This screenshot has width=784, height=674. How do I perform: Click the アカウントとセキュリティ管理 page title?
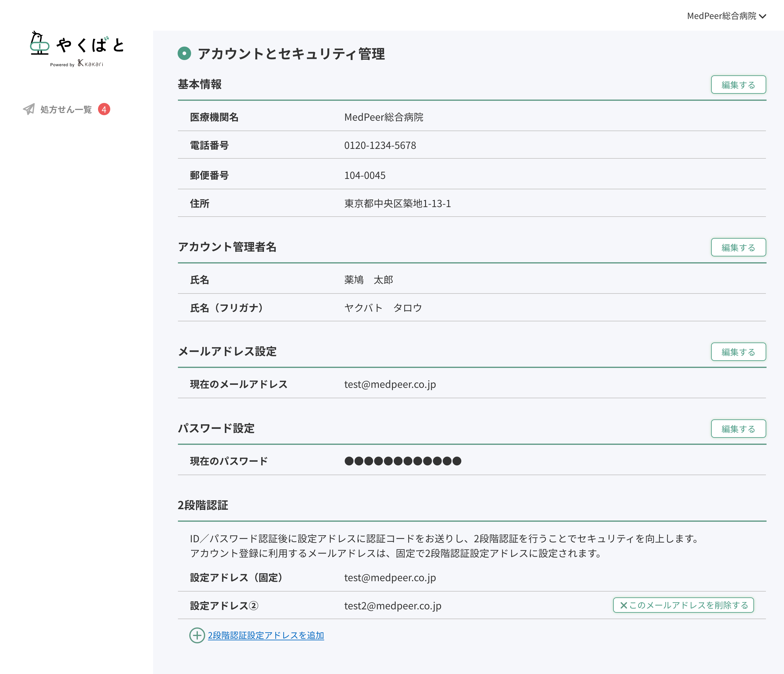click(291, 54)
